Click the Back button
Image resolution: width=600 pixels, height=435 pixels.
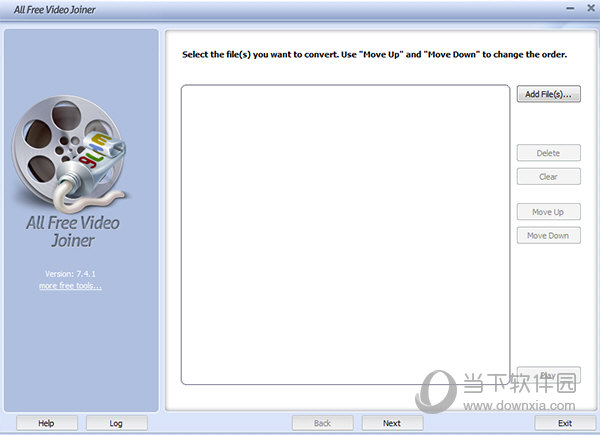323,423
